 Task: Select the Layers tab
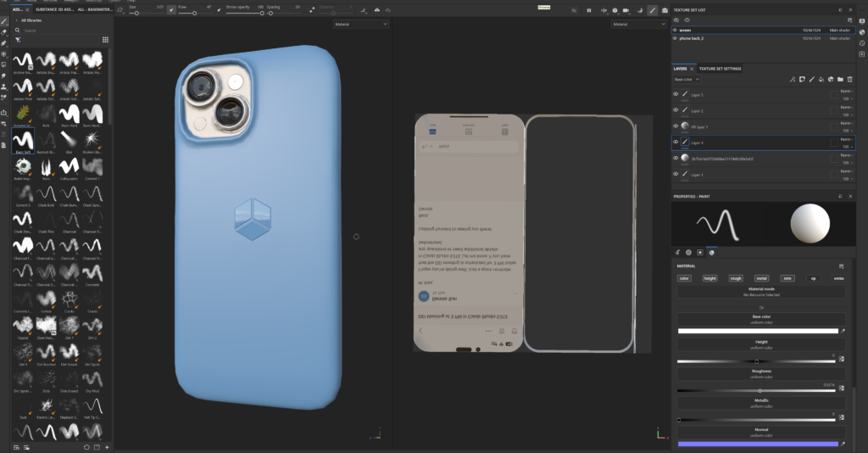pos(680,69)
